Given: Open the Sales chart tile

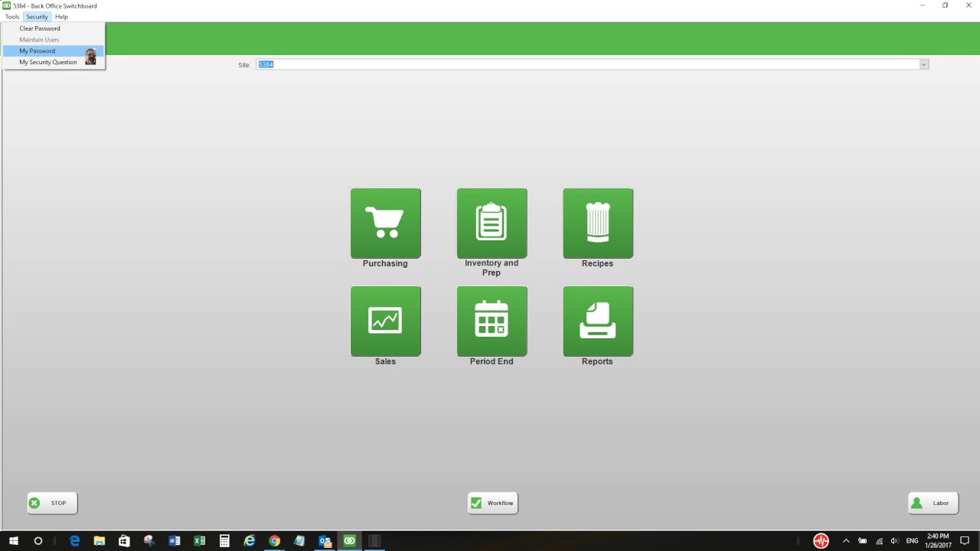Looking at the screenshot, I should click(386, 321).
